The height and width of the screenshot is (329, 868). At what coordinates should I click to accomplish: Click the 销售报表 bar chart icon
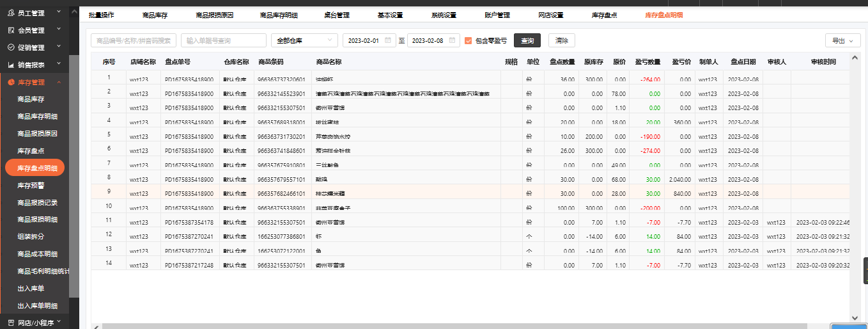(11, 65)
